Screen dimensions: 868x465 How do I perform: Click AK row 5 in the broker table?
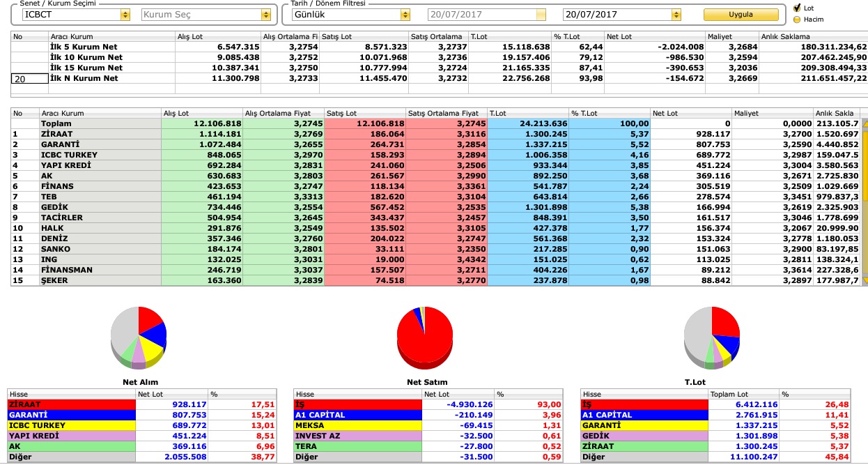[x=435, y=176]
